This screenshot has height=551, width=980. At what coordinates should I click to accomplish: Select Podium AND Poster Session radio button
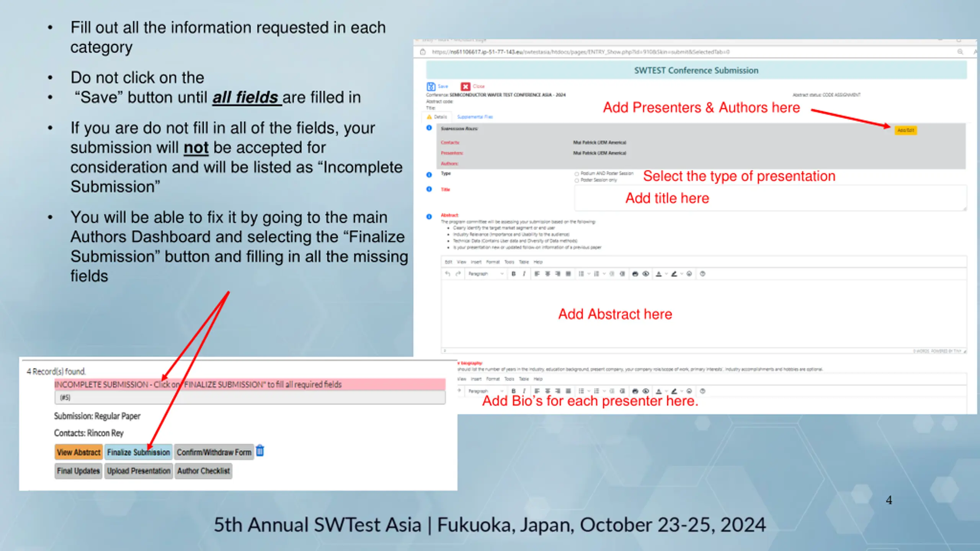pyautogui.click(x=577, y=174)
